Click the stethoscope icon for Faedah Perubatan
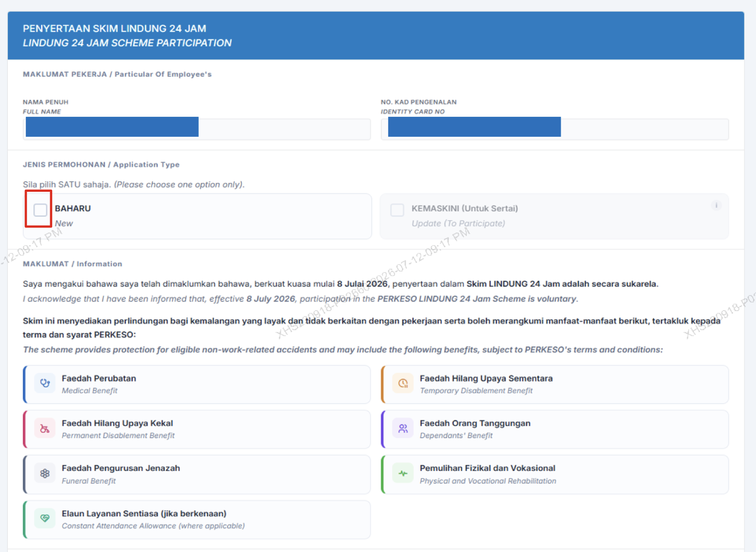Screen dimensions: 756x552 45,383
